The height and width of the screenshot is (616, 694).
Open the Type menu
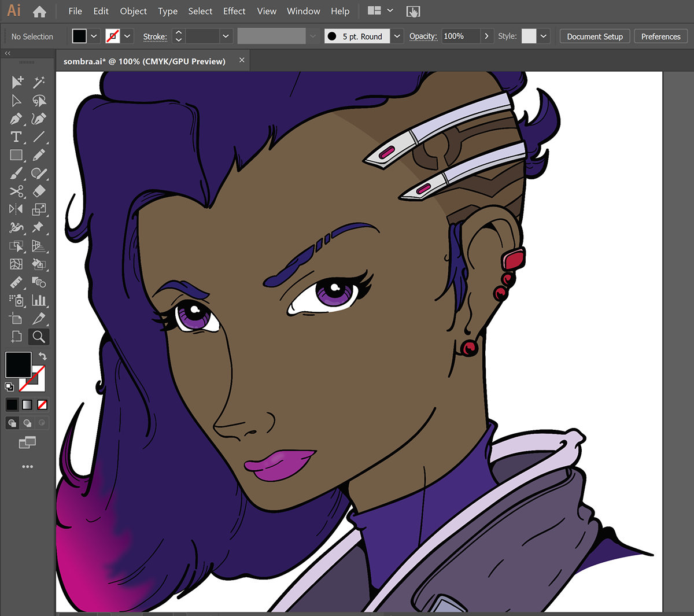(x=168, y=11)
